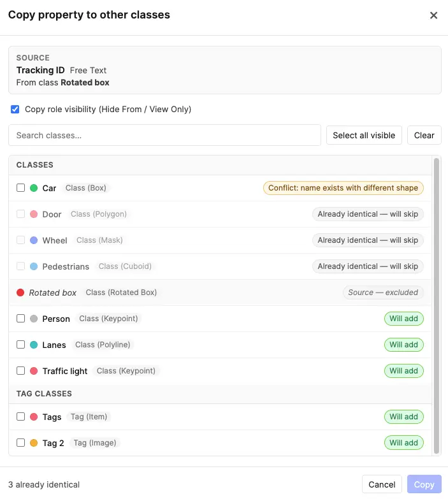
Task: Select the Person class name
Action: click(x=56, y=319)
